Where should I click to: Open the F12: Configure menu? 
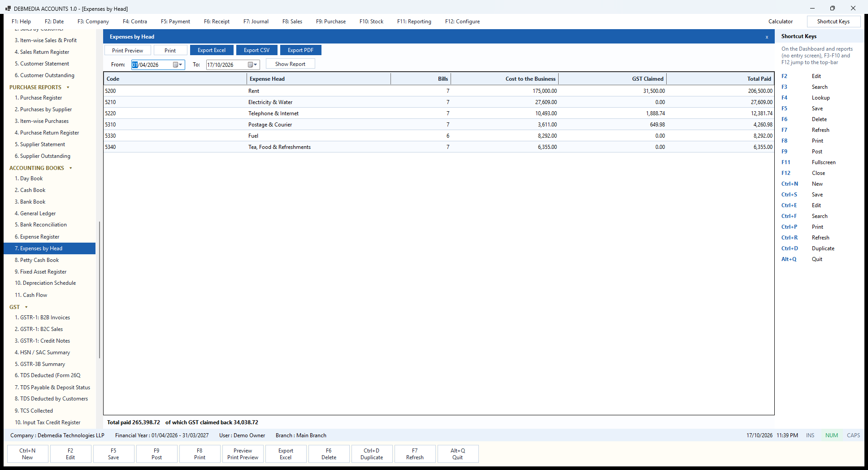[x=462, y=22]
